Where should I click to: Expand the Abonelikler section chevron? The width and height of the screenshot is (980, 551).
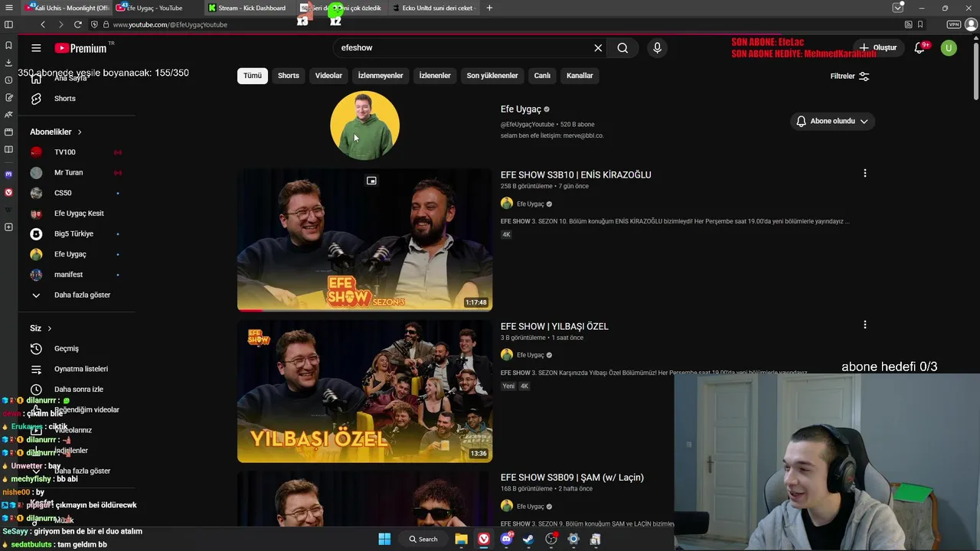tap(80, 132)
